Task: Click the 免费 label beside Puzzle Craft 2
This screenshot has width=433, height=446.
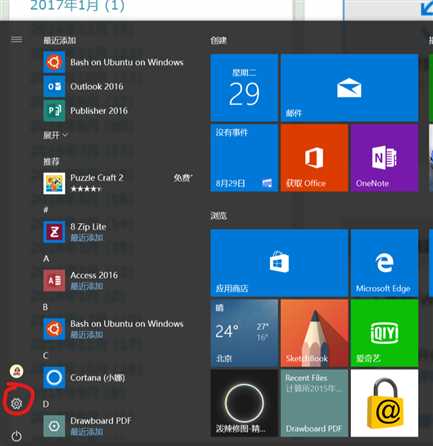Action: click(183, 178)
